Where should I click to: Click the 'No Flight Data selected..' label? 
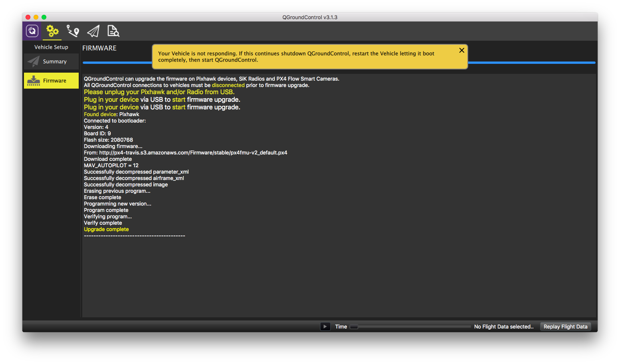pos(504,326)
